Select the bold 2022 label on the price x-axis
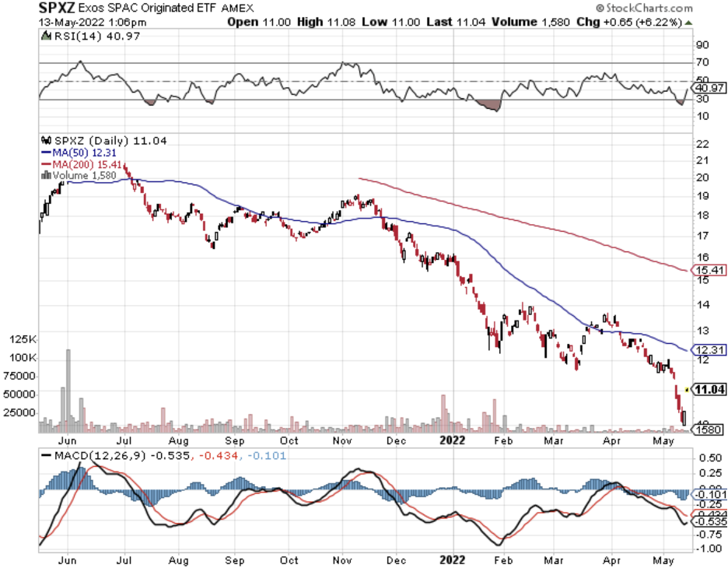Viewport: 728px width, 568px height. click(x=449, y=439)
